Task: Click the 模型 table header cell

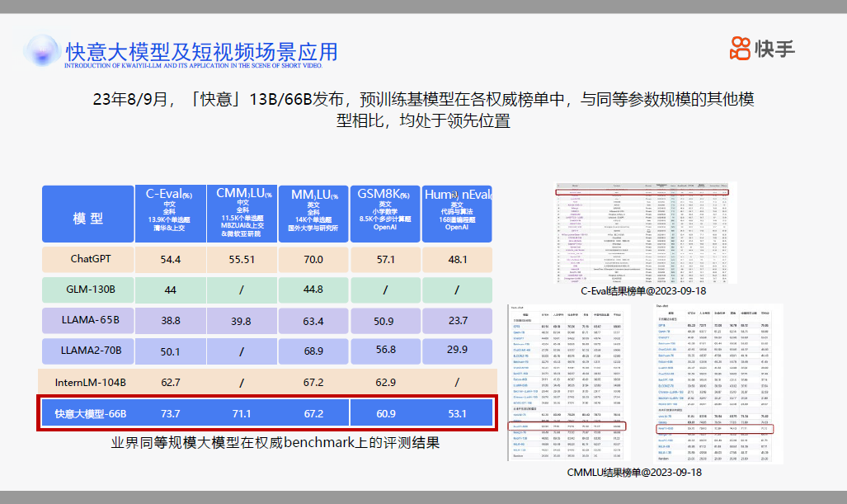Action: (x=88, y=214)
